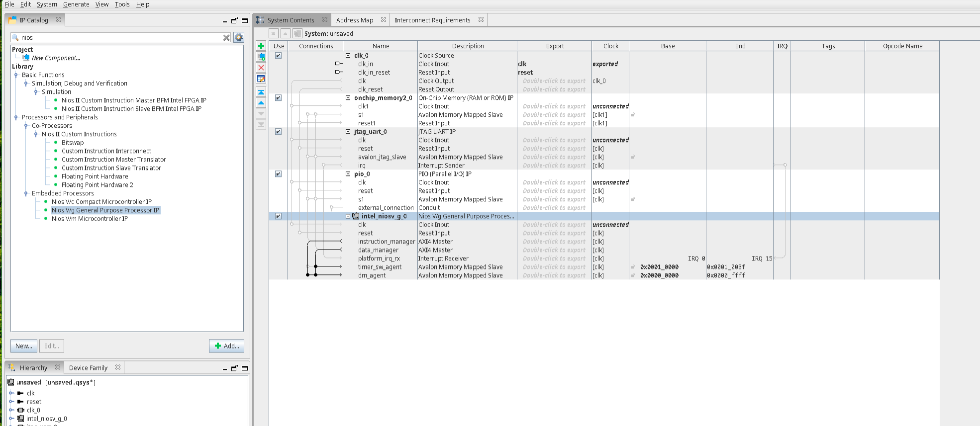980x426 pixels.
Task: Click the unsaved system icon in Hierarchy
Action: [10, 382]
